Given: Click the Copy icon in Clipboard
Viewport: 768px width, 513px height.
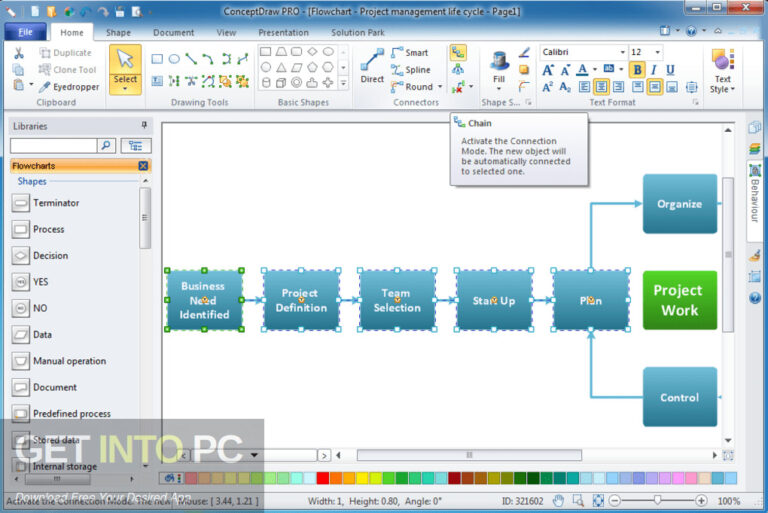Looking at the screenshot, I should [x=18, y=70].
